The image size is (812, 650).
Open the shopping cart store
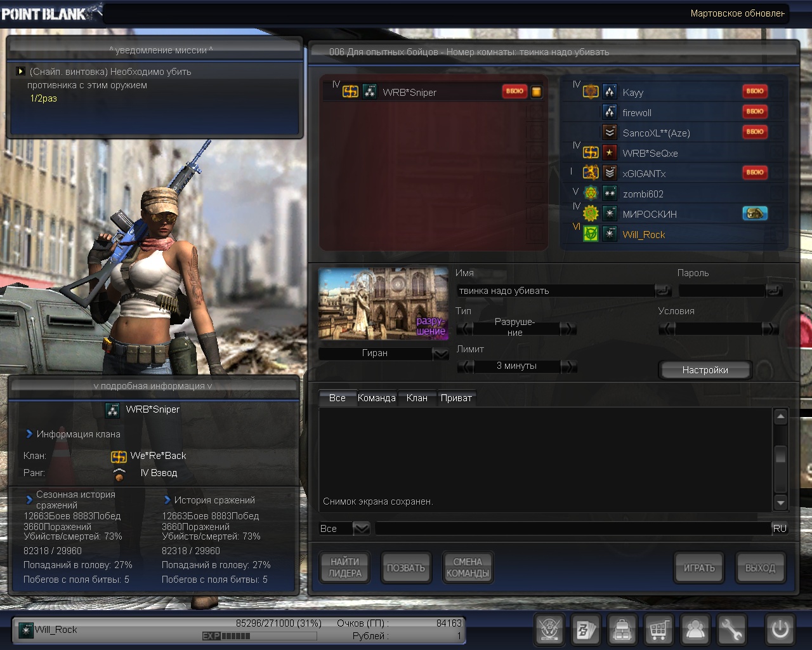click(658, 630)
